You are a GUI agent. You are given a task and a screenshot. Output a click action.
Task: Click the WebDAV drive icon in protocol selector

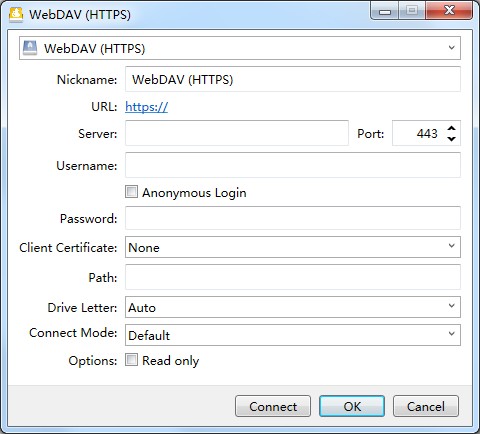[30, 48]
